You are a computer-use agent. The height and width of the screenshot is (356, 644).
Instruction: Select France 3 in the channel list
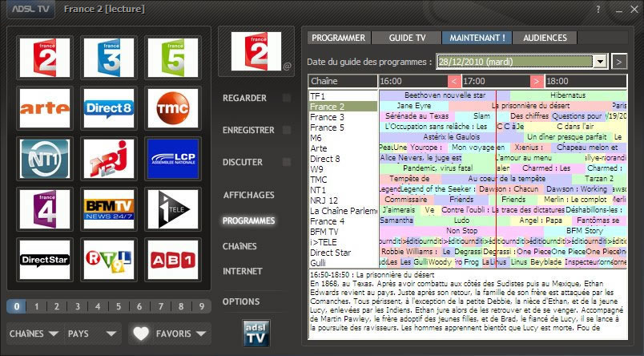coord(343,117)
